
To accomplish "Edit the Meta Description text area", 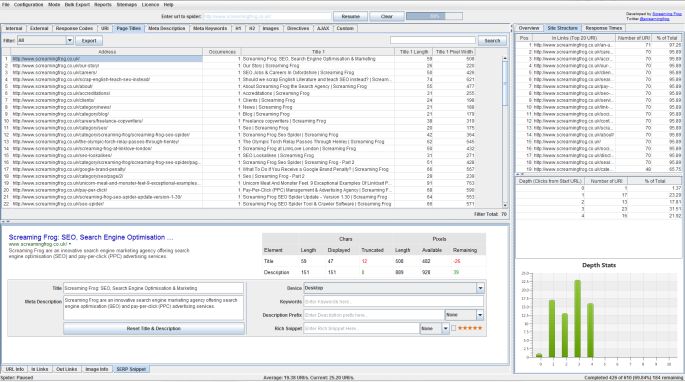I will pos(153,308).
